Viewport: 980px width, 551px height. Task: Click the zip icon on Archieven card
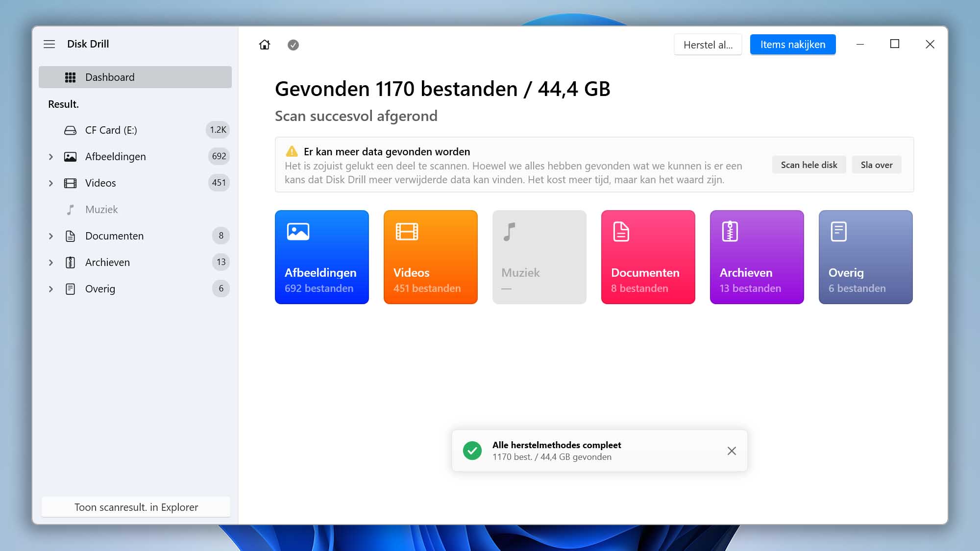(730, 231)
